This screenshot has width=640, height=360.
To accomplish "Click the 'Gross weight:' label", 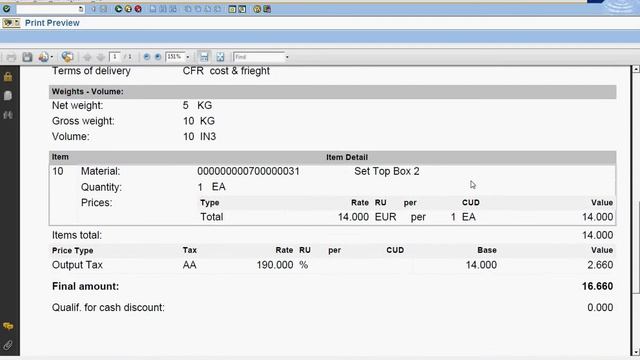I will (83, 121).
